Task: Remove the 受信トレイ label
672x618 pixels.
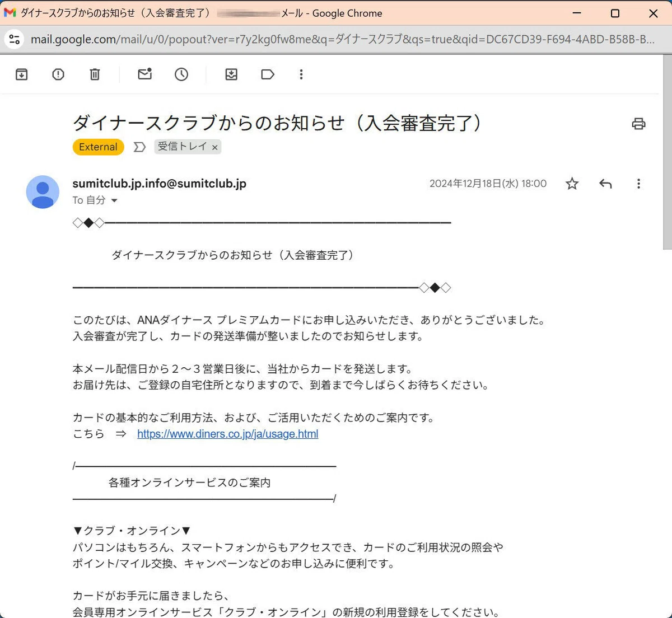Action: [214, 147]
